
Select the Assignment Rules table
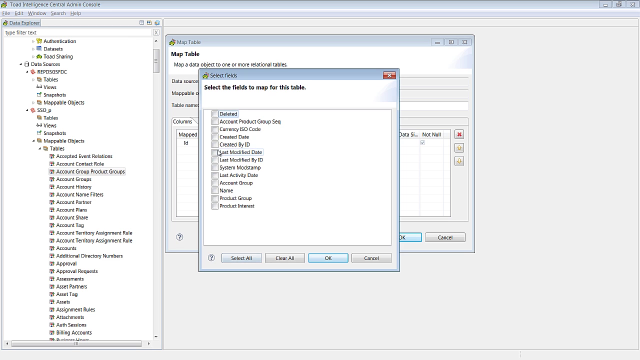click(76, 309)
